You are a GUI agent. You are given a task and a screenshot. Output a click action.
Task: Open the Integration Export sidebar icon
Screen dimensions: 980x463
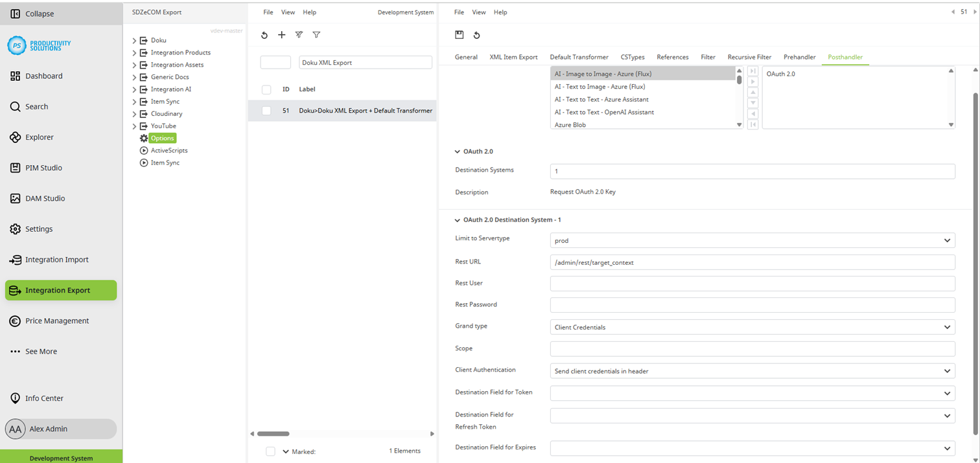click(x=60, y=290)
